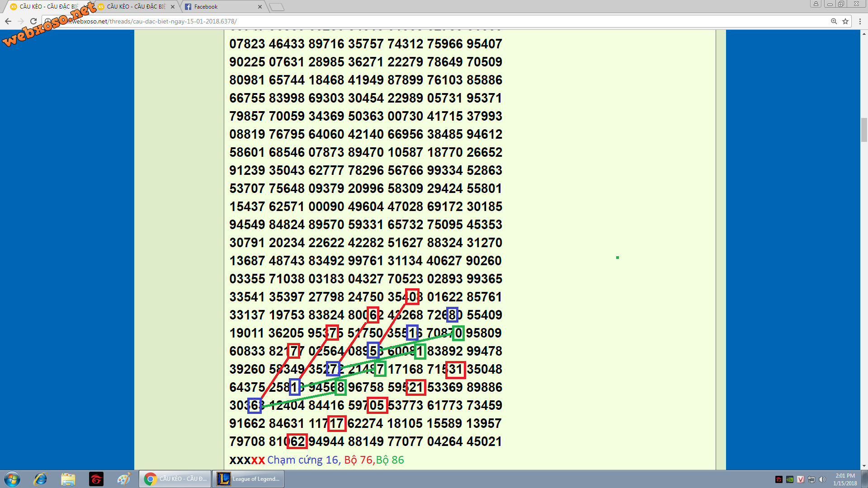Image resolution: width=868 pixels, height=488 pixels.
Task: Click the number 13957
Action: click(x=485, y=423)
